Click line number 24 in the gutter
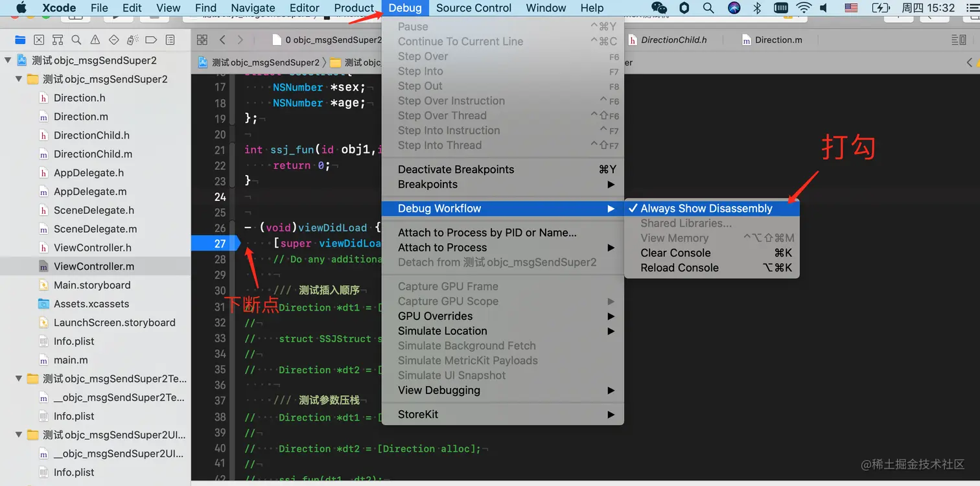The height and width of the screenshot is (486, 980). (x=220, y=197)
